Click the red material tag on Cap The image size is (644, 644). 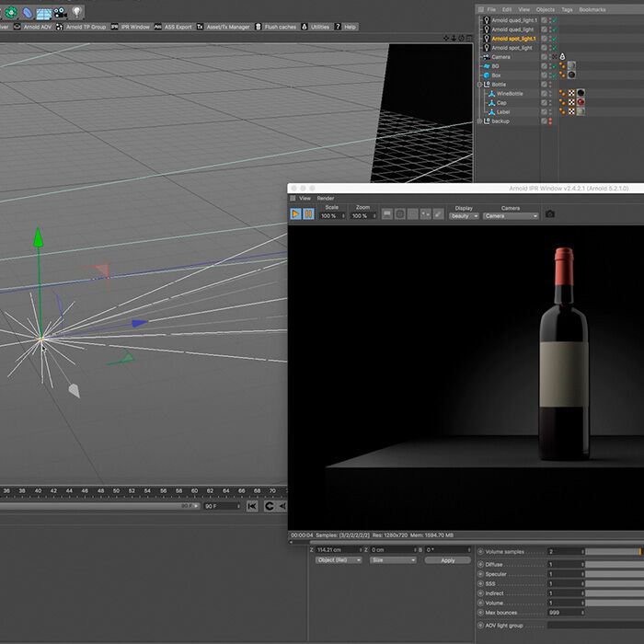coord(581,103)
